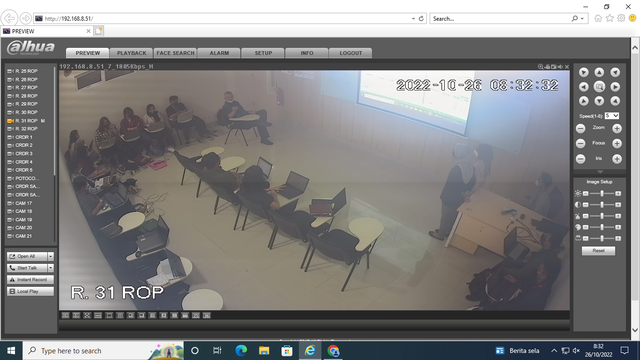Click Zoom minus button
This screenshot has width=640, height=360.
580,129
